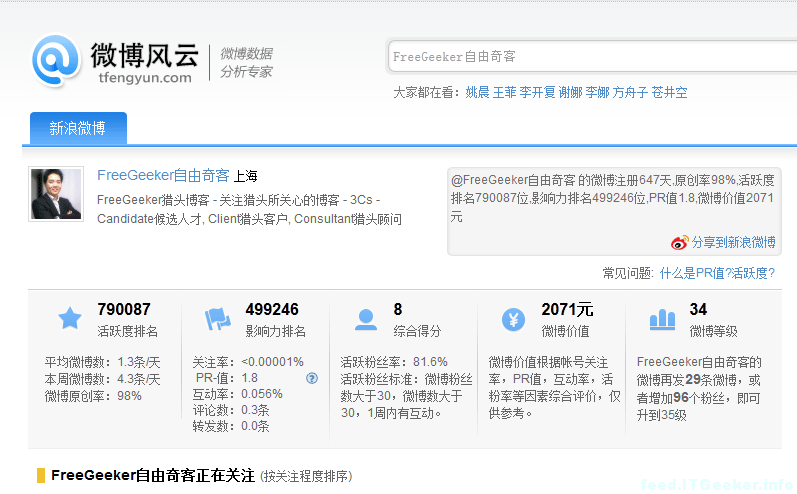Click the 关注率: <0.00001% line
Viewport: 797px width, 494px height.
248,362
